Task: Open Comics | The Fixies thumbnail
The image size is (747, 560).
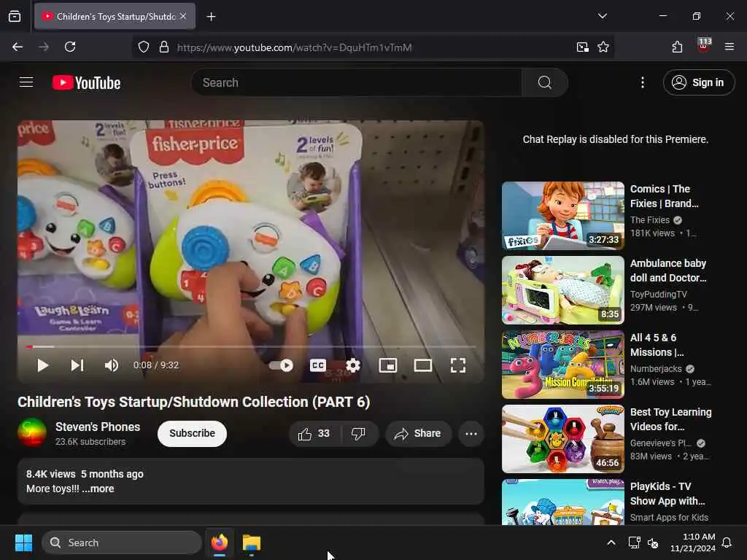Action: pos(562,216)
